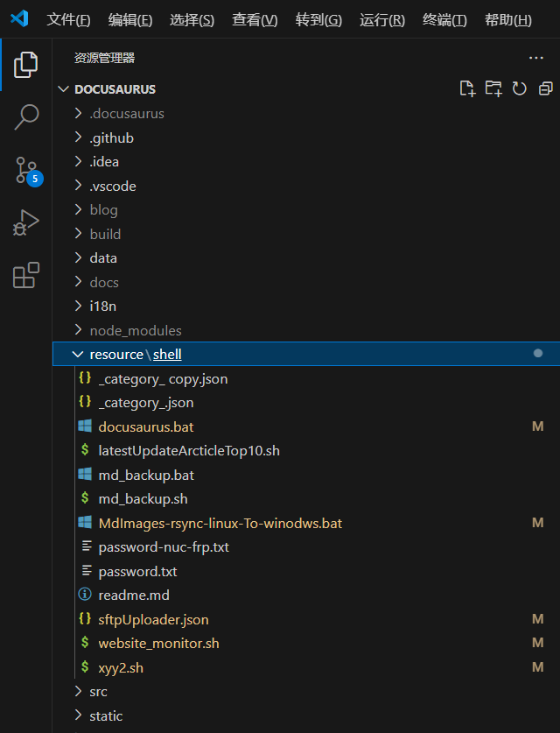The image size is (560, 733).
Task: Click the password.txt text file icon
Action: pos(87,571)
